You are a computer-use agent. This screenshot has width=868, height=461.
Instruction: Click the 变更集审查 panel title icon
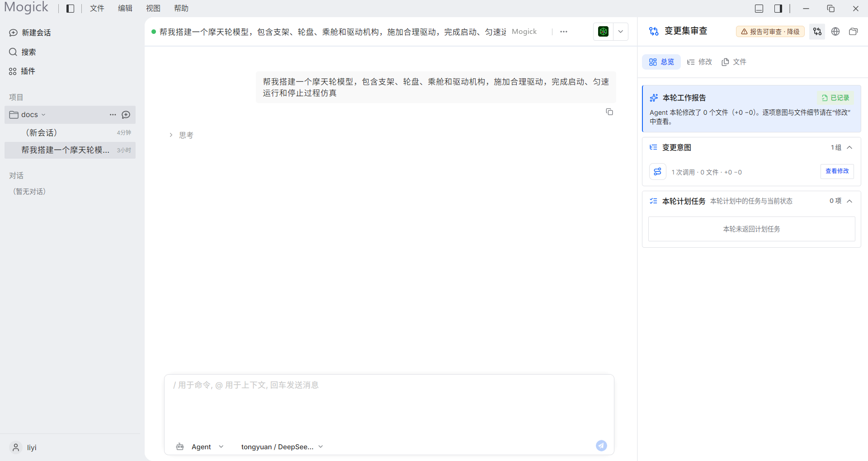point(654,31)
